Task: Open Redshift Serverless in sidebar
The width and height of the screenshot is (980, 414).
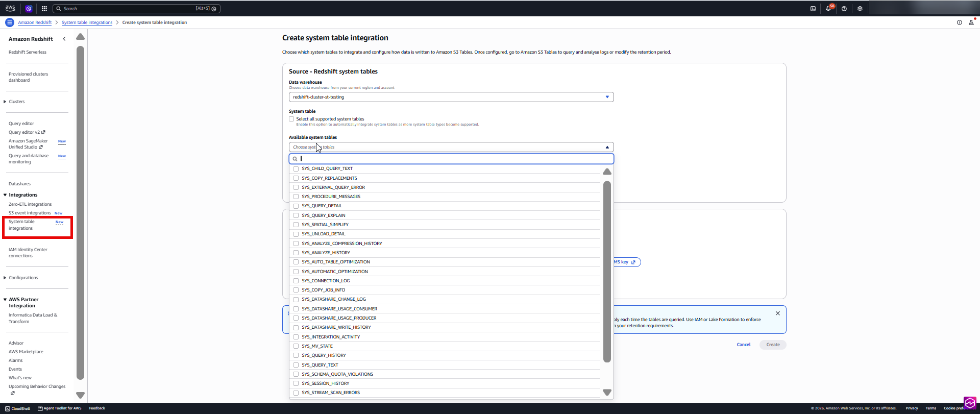Action: [28, 52]
